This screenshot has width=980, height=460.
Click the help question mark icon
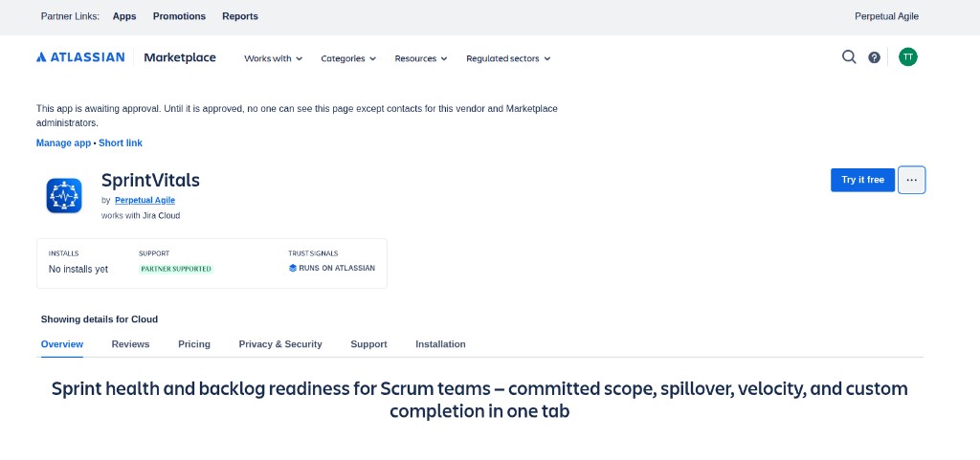[x=875, y=57]
